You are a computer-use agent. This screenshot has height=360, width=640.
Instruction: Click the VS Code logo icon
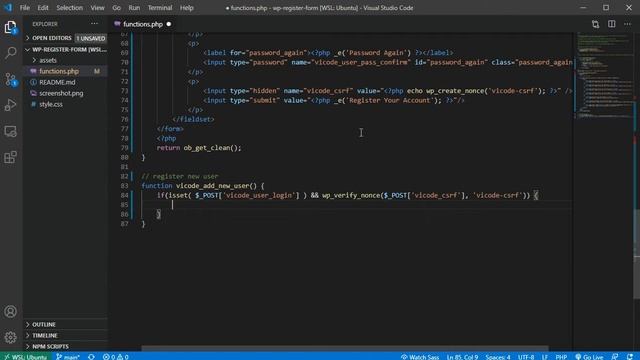pos(8,7)
